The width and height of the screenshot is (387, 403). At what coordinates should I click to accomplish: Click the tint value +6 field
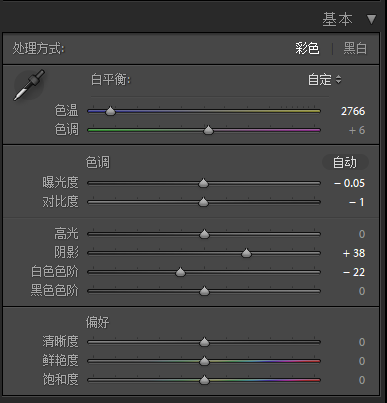[357, 130]
